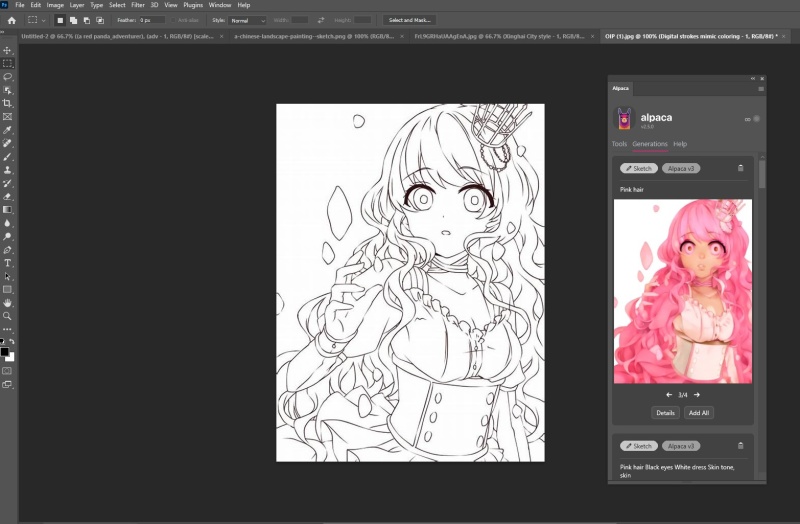
Task: Enable the Anti-alias checkbox
Action: click(173, 20)
